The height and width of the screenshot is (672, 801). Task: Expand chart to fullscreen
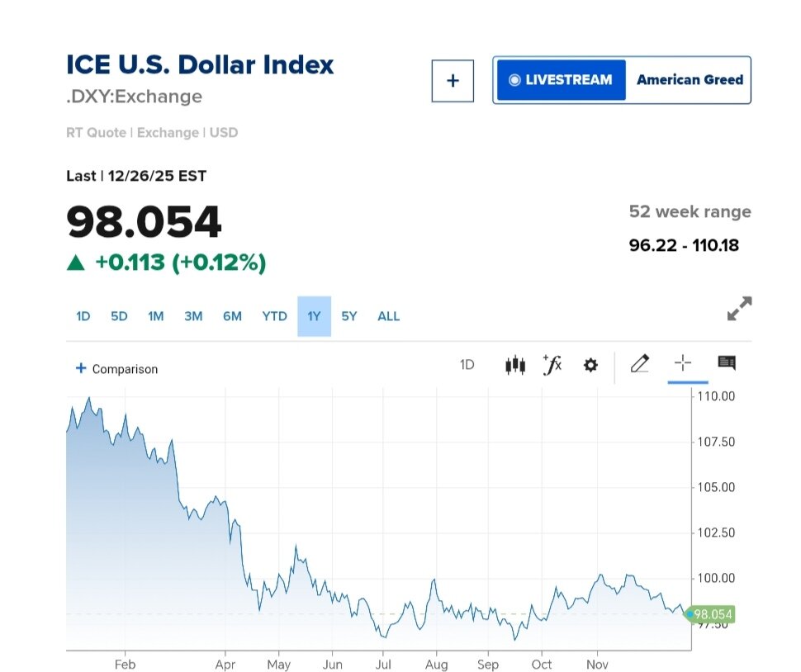tap(739, 309)
